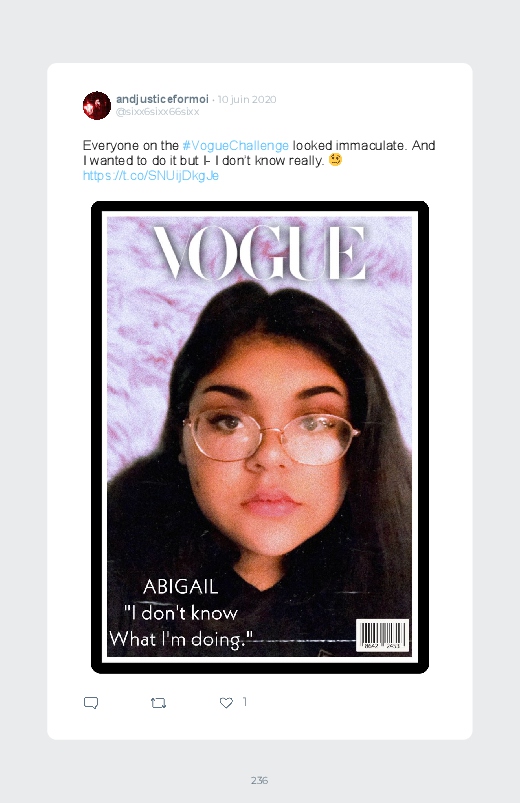This screenshot has width=520, height=803.
Task: Click the page number 236
Action: click(x=259, y=780)
